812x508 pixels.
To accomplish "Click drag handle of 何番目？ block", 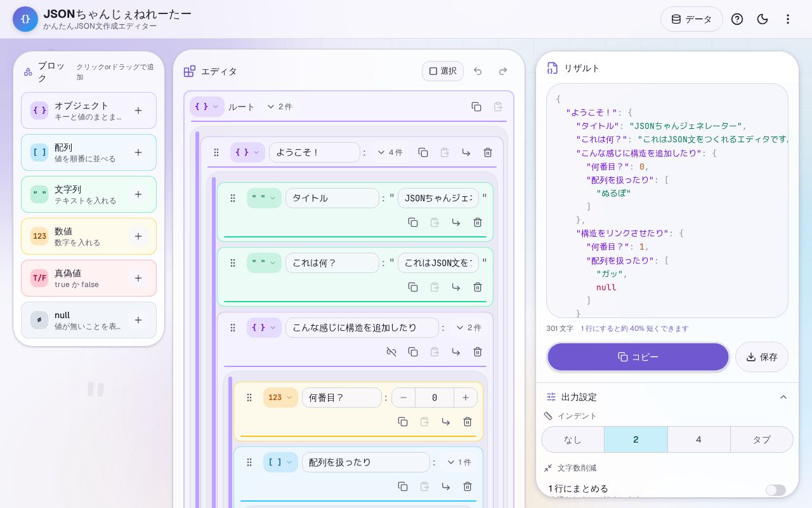I will (x=249, y=398).
